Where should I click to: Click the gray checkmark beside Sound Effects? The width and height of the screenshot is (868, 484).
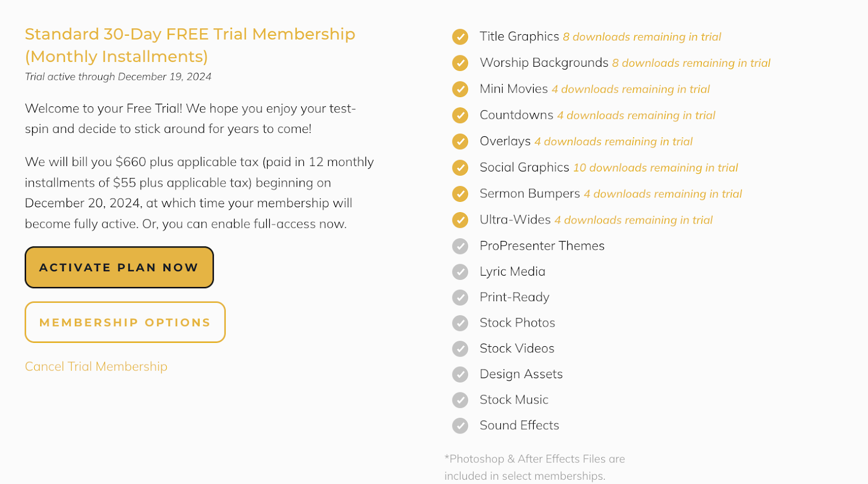(x=460, y=426)
